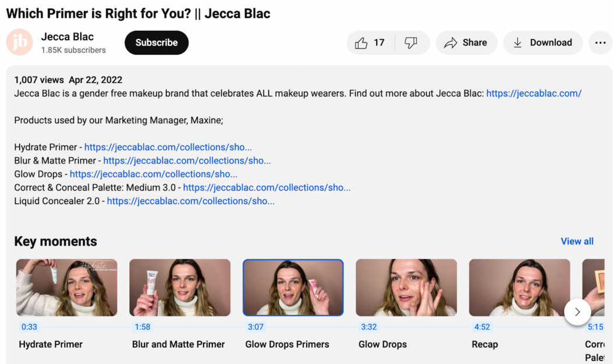Open the Liquid Concealer 2.0 link

tap(191, 201)
